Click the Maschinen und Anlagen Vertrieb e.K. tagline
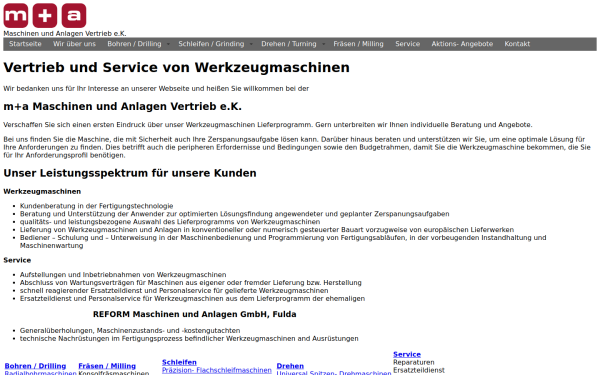Viewport: 600px width, 375px height. [65, 34]
